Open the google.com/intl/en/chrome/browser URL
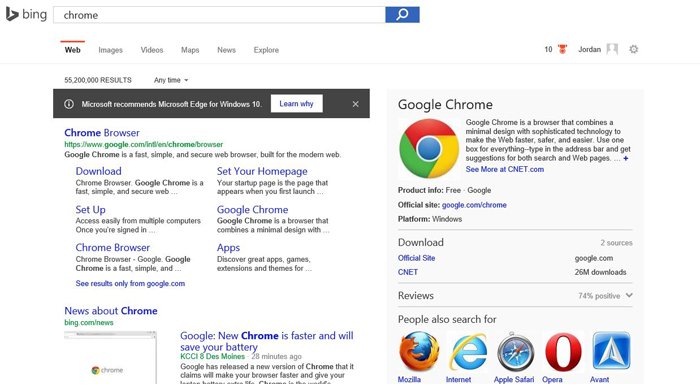Viewport: 700px width, 385px height. [x=143, y=144]
